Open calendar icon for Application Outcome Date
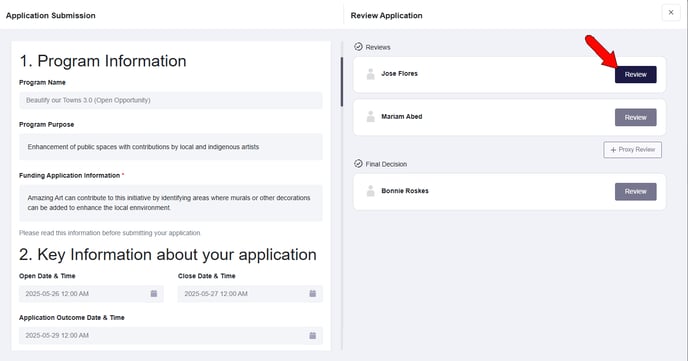Image resolution: width=688 pixels, height=361 pixels. (312, 336)
